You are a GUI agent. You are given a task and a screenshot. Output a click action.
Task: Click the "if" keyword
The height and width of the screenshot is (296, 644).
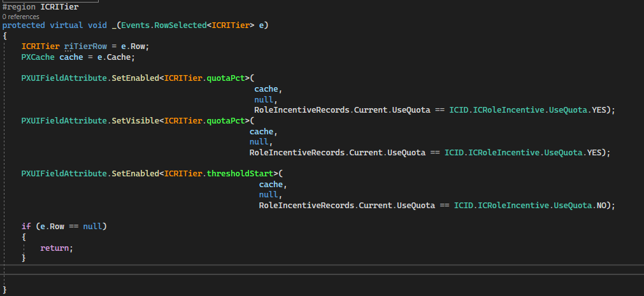(x=26, y=227)
